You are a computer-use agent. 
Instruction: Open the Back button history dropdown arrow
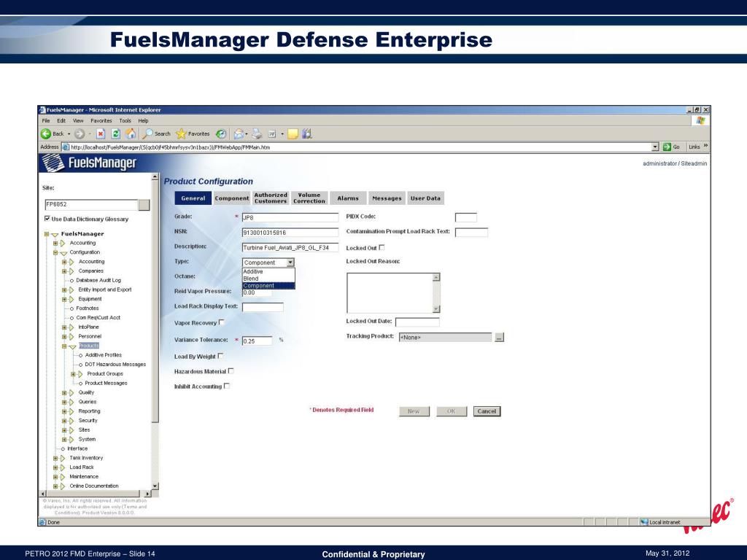[x=69, y=134]
